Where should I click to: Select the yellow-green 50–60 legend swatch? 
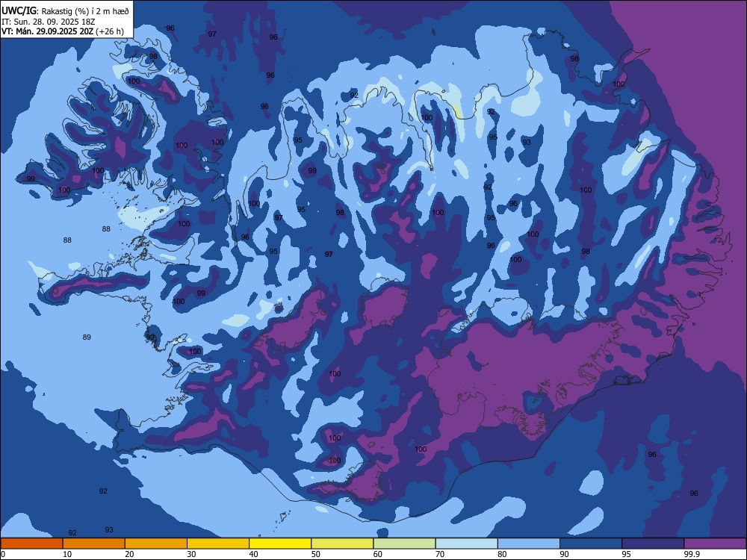tap(343, 544)
